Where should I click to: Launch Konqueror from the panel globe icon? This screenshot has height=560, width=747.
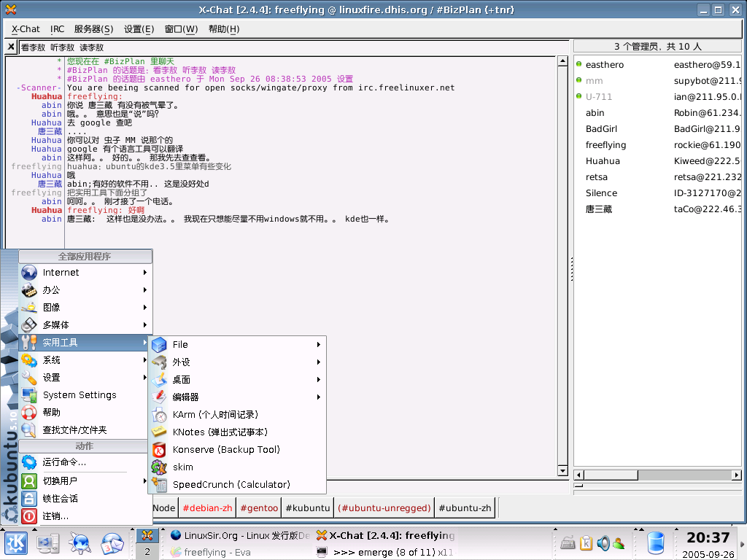(80, 543)
